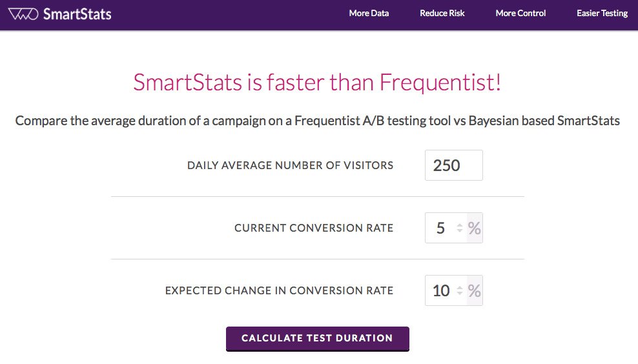The image size is (638, 364).
Task: Focus the daily visitors field showing 250
Action: point(454,165)
